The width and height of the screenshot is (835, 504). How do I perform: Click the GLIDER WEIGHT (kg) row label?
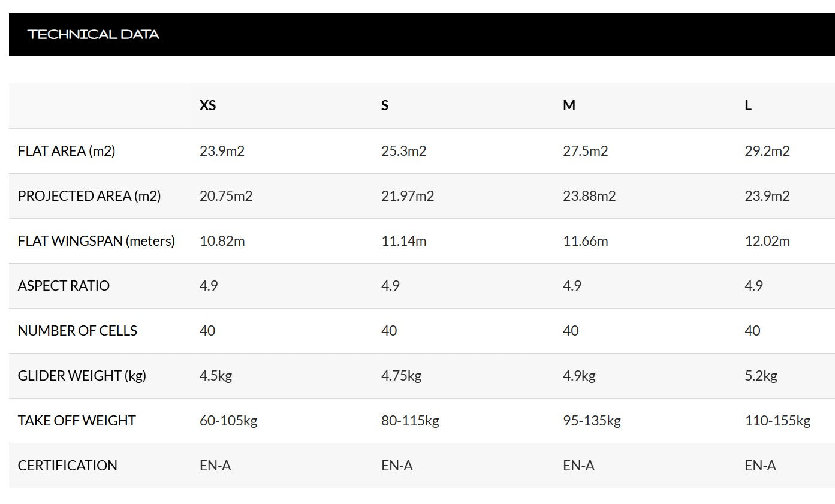click(82, 376)
